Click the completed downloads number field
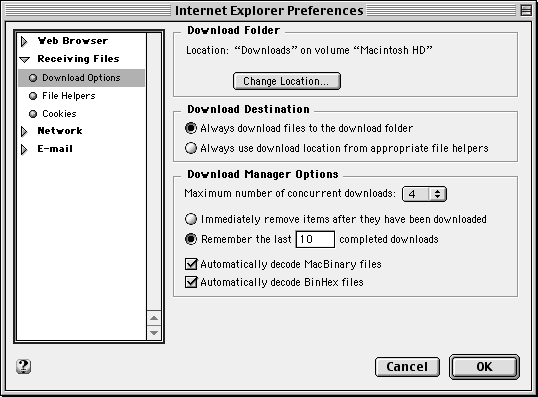The height and width of the screenshot is (397, 538). [x=315, y=239]
